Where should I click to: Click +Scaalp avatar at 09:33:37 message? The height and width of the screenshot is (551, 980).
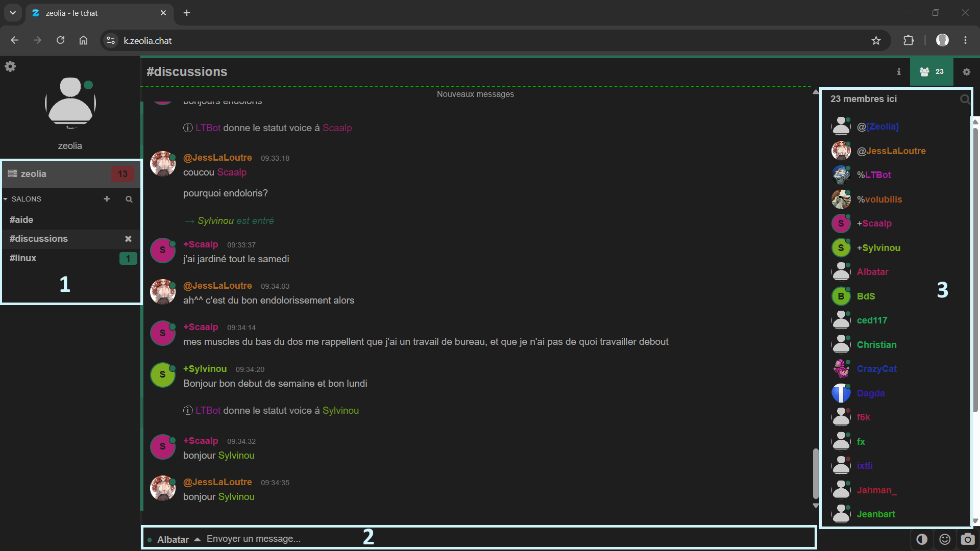pyautogui.click(x=163, y=250)
